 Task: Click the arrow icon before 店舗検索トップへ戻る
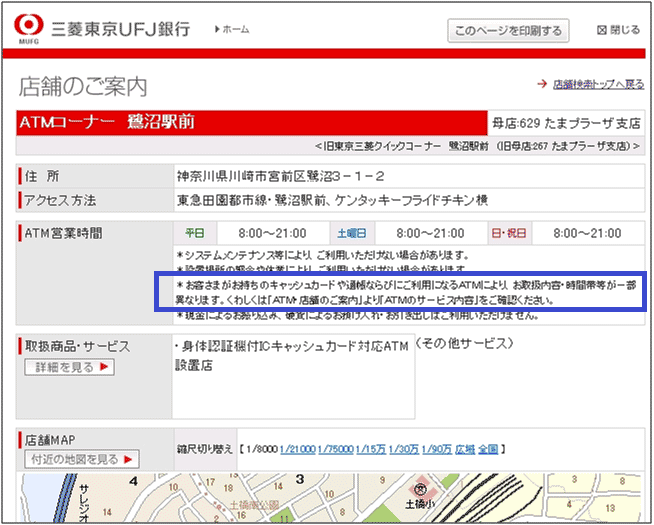coord(541,85)
